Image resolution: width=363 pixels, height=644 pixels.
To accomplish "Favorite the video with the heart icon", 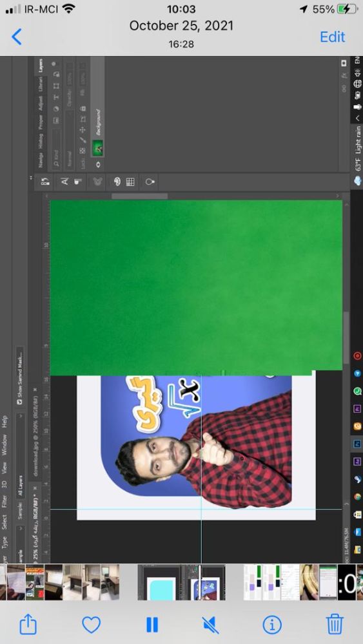I will click(92, 625).
